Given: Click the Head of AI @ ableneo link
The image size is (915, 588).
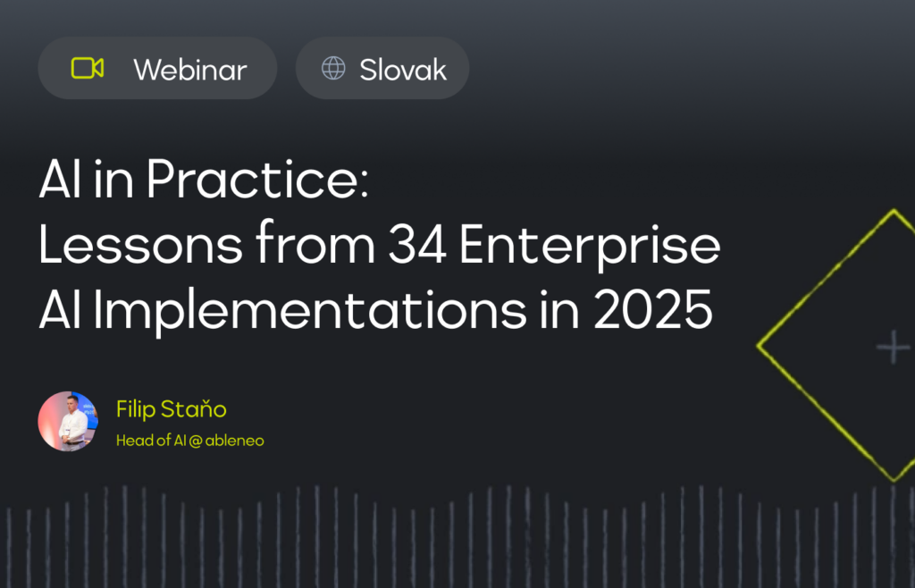Looking at the screenshot, I should (x=190, y=440).
